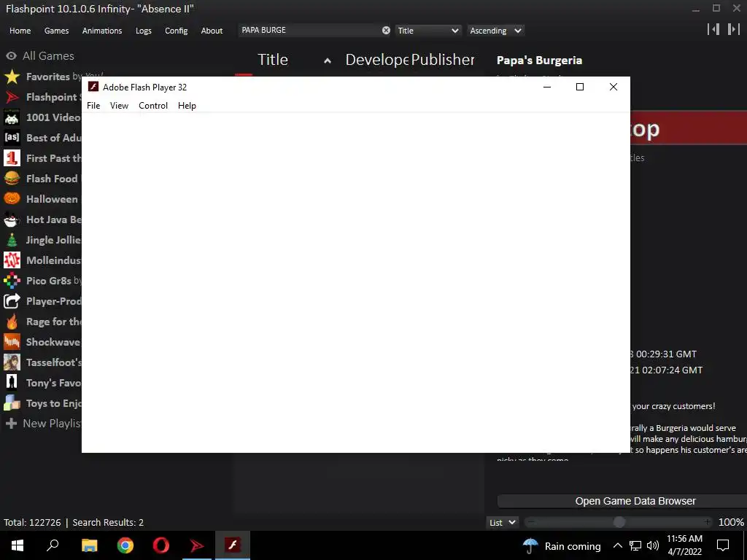Screen dimensions: 747x560
Task: Select the Flashpoint playlist red arrow icon
Action: coord(12,97)
